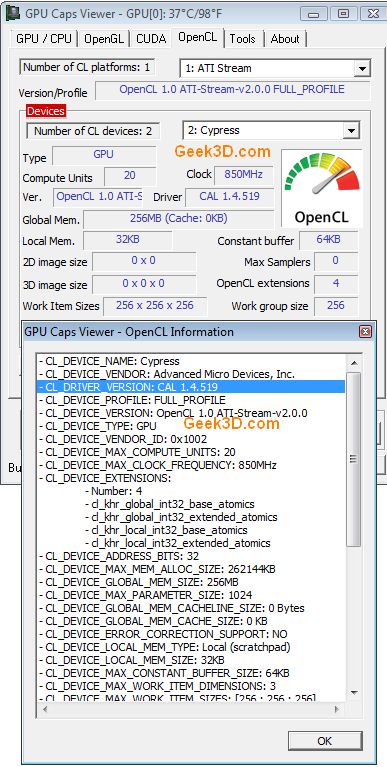Screen dimensions: 387x767
Task: Click the OpenCL extensions count field
Action: point(336,284)
